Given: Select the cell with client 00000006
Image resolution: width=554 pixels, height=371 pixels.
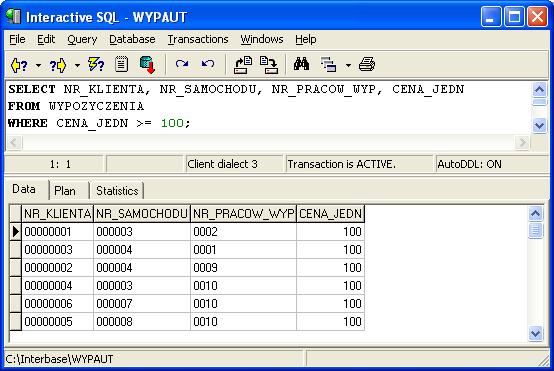Looking at the screenshot, I should coord(58,304).
